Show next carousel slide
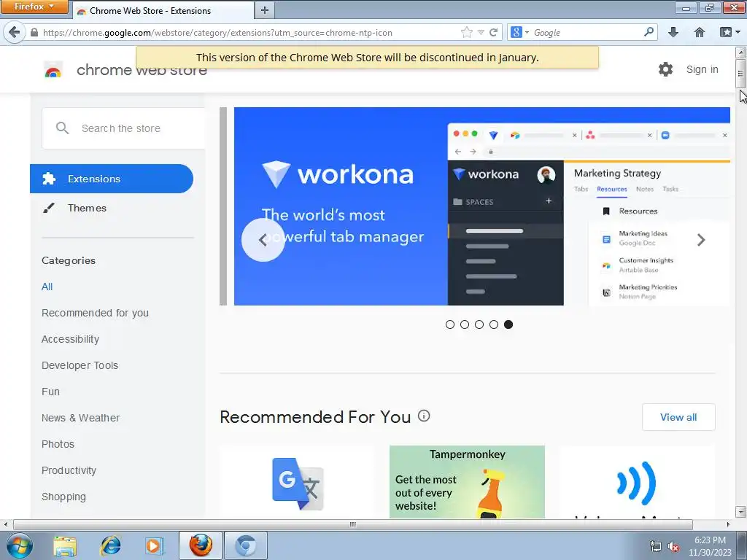Image resolution: width=747 pixels, height=560 pixels. [701, 240]
